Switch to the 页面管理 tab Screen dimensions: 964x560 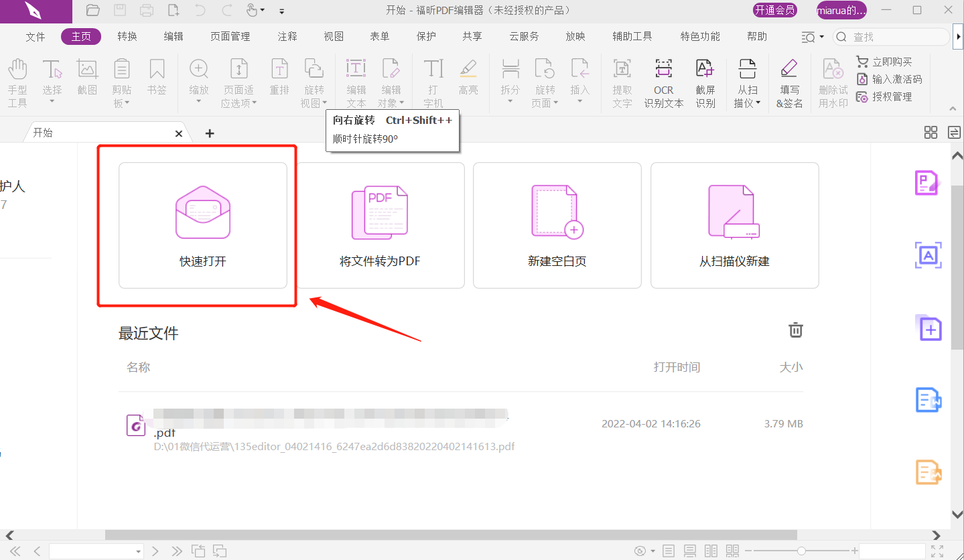point(230,37)
